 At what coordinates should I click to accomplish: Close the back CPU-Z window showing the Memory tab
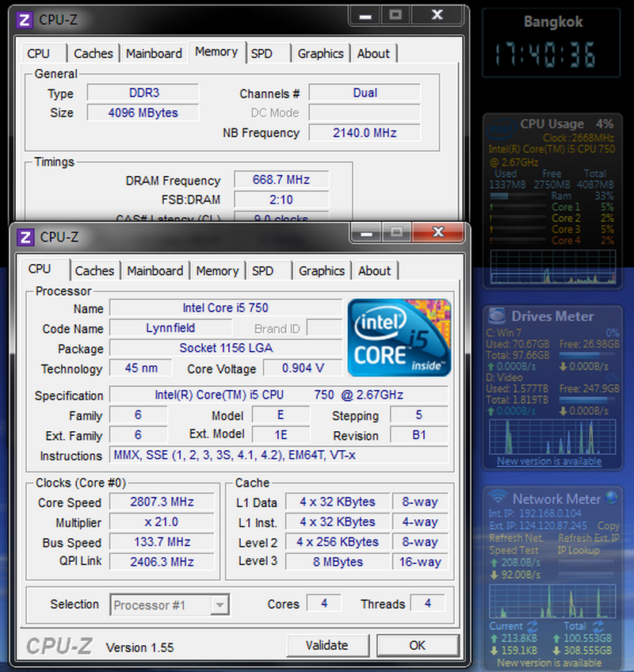[437, 16]
